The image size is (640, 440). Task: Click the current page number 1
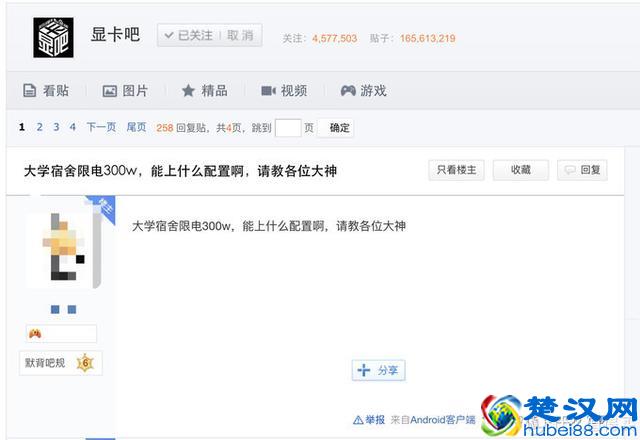tap(22, 127)
